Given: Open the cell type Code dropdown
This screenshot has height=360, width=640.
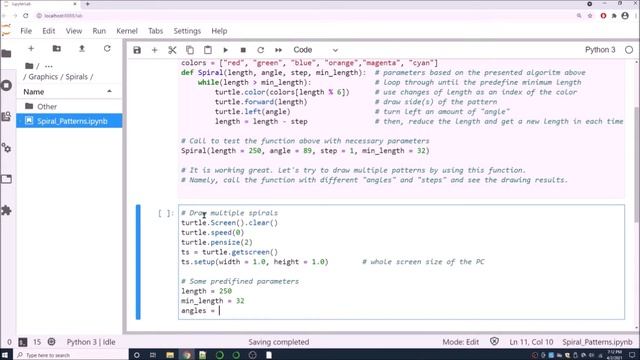Looking at the screenshot, I should [316, 50].
